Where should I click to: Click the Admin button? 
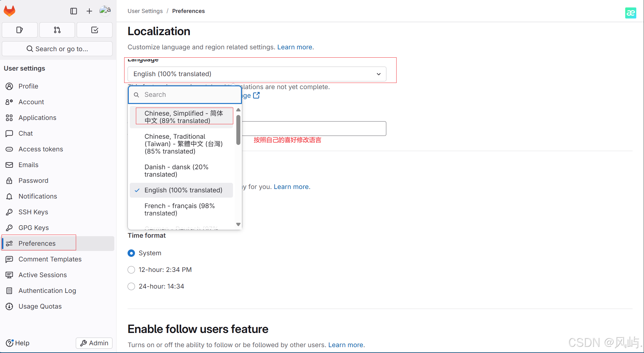coord(94,343)
